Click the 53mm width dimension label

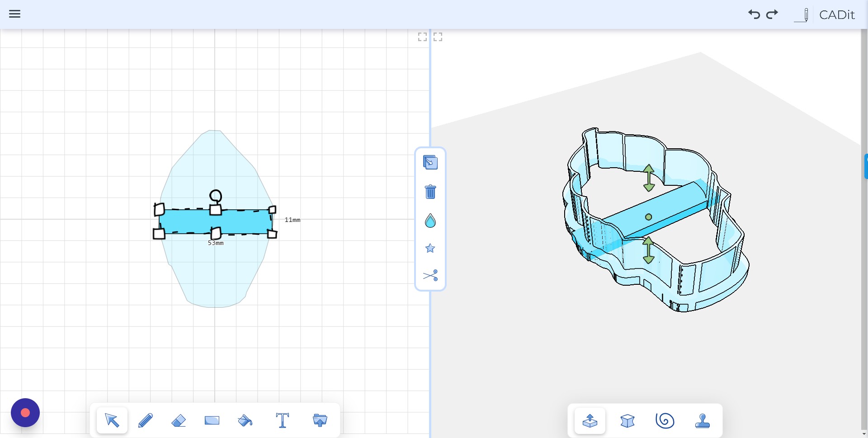(x=216, y=243)
